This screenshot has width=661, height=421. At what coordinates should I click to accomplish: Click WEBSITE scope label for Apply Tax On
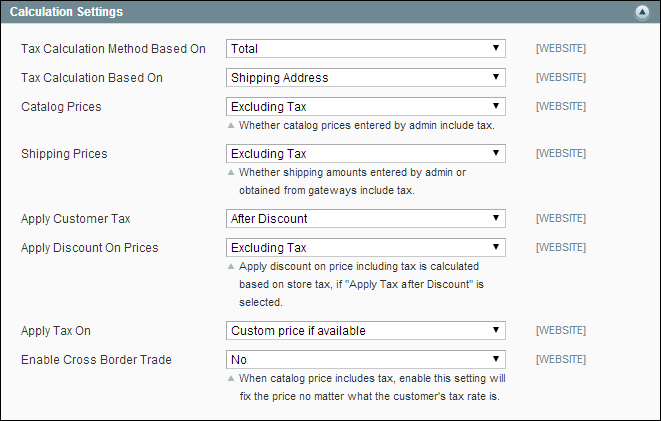coord(561,331)
